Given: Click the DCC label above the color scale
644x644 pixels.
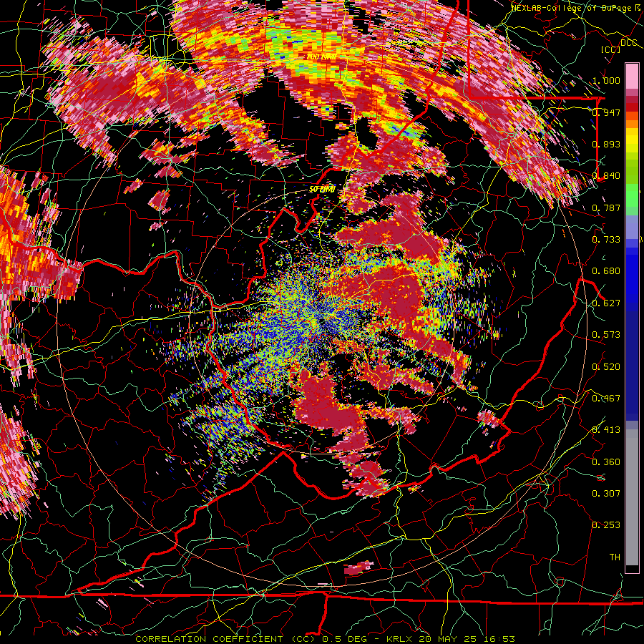Looking at the screenshot, I should [629, 43].
